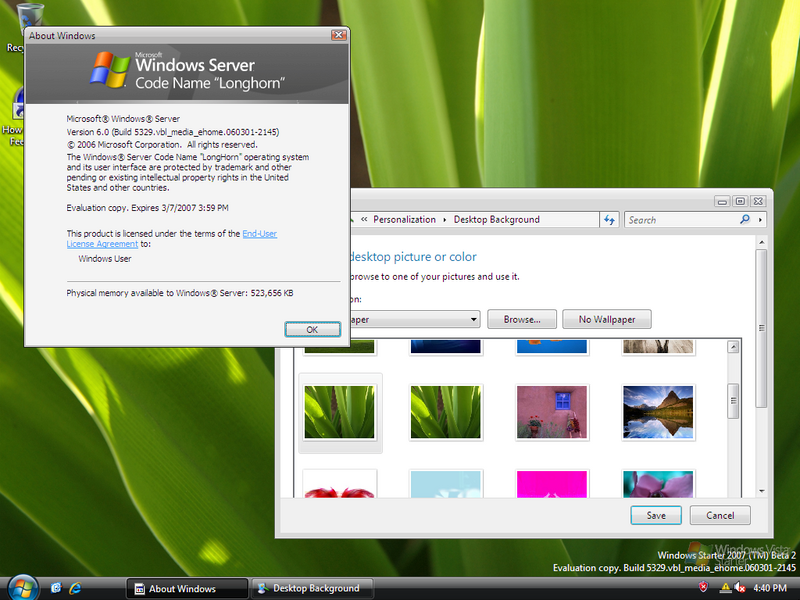Click inside the Search field

[682, 220]
